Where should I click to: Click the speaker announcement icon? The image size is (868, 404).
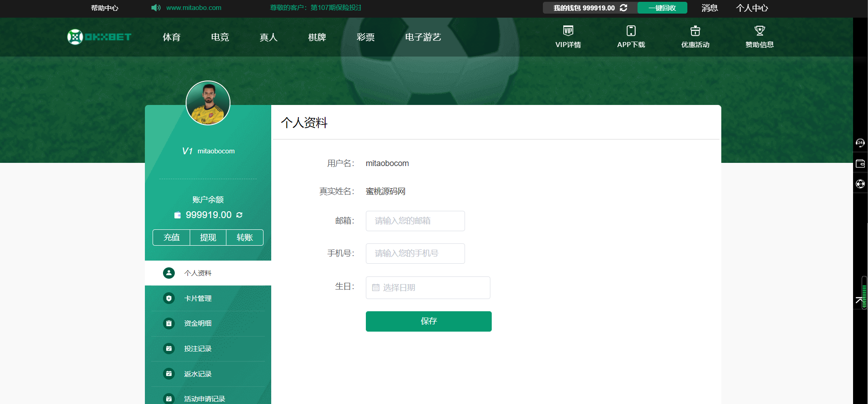click(x=156, y=8)
